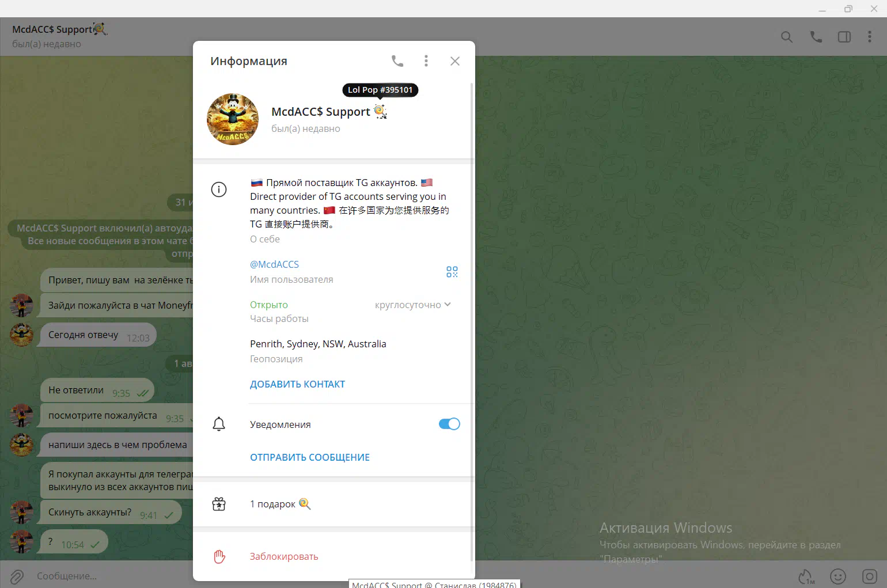887x588 pixels.
Task: Toggle the side panel icon in chat header
Action: click(x=844, y=37)
